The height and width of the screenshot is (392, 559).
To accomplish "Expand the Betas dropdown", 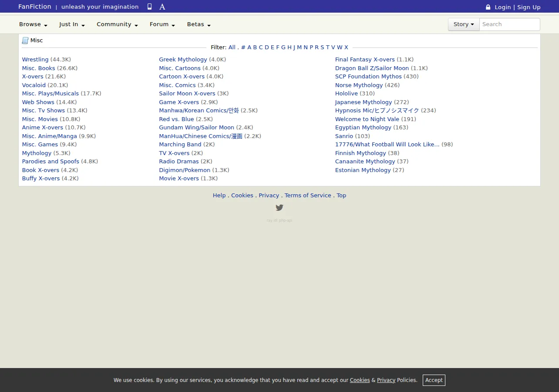I will pyautogui.click(x=199, y=24).
